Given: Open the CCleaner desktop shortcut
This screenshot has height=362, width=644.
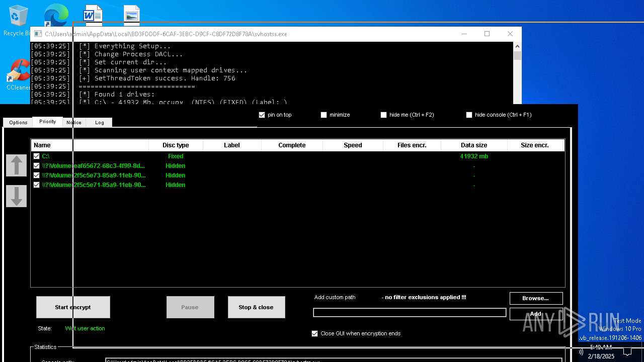Looking at the screenshot, I should (x=18, y=74).
